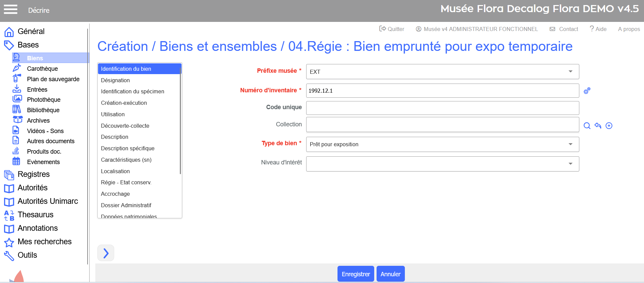Image resolution: width=644 pixels, height=283 pixels.
Task: Click the Photothèque image icon
Action: [17, 99]
